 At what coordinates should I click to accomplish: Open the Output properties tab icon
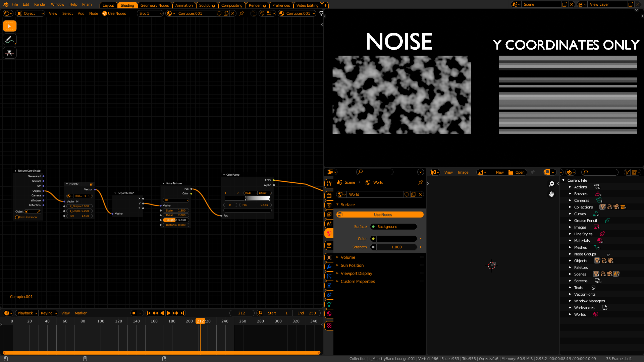coord(329,205)
